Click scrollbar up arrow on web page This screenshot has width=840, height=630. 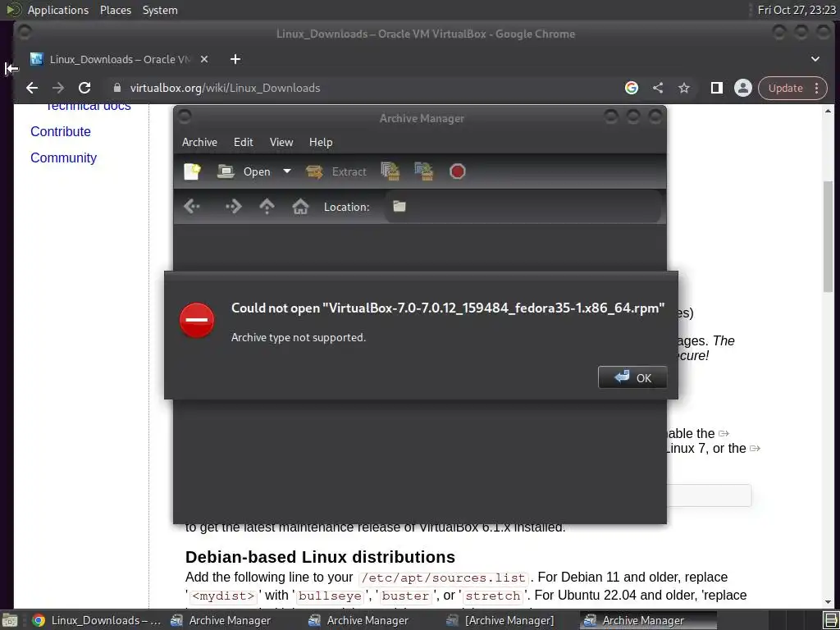click(x=829, y=111)
